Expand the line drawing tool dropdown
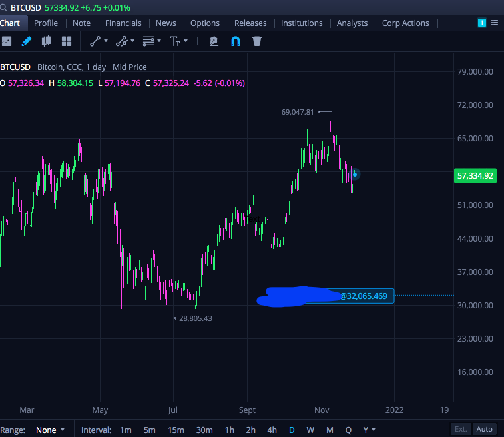Screen dimensions: 504x437 [x=106, y=41]
